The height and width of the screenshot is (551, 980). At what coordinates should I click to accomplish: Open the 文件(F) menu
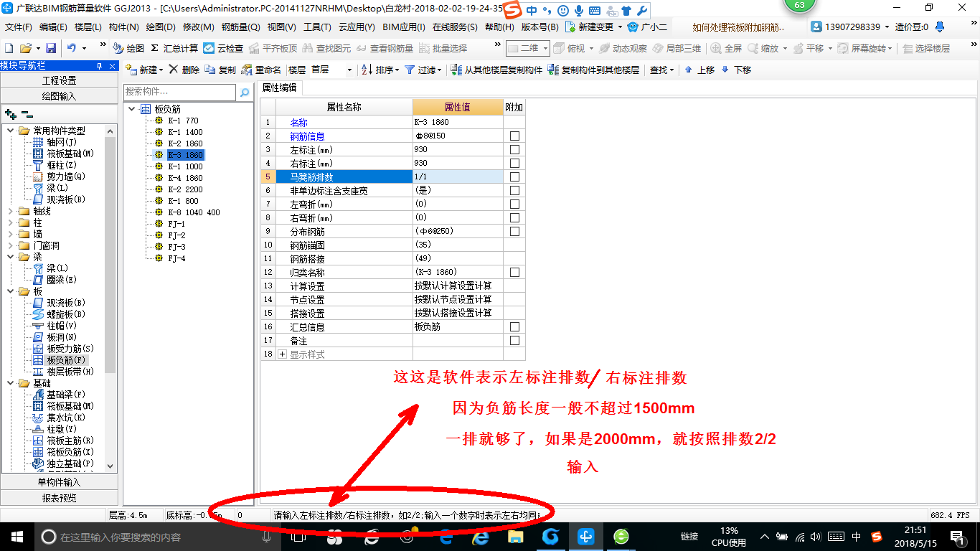coord(19,27)
